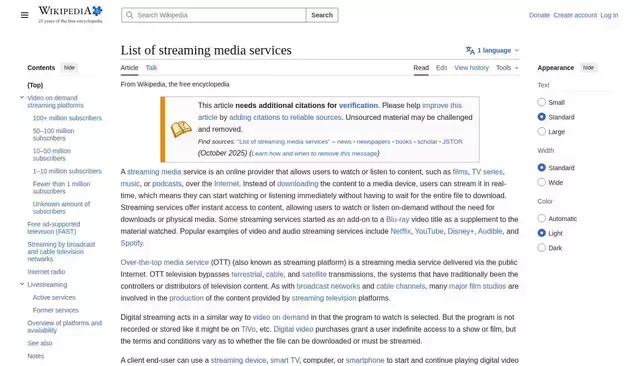Screen dimensions: 640x366
Task: Open adding citations to reliable sources link
Action: [285, 117]
